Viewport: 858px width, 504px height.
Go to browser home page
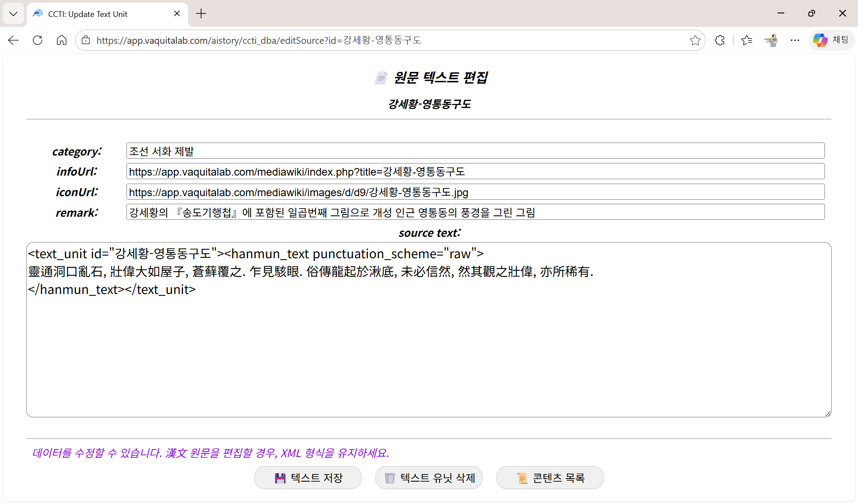[x=62, y=40]
